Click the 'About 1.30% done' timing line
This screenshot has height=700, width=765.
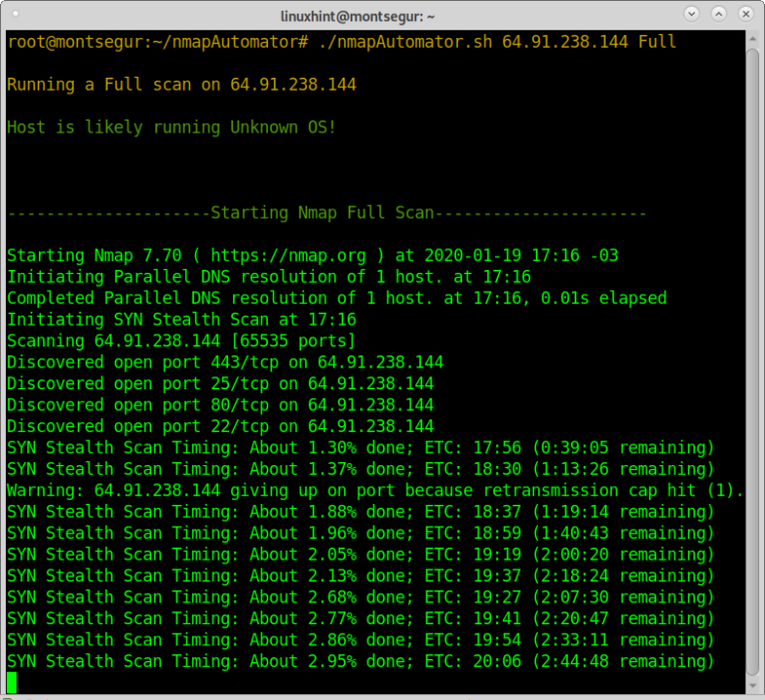point(361,447)
